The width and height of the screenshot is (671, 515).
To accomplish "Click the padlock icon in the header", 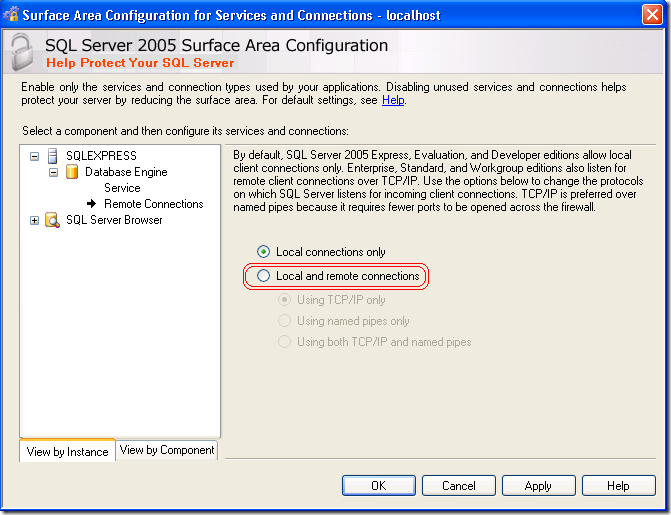I will [22, 51].
